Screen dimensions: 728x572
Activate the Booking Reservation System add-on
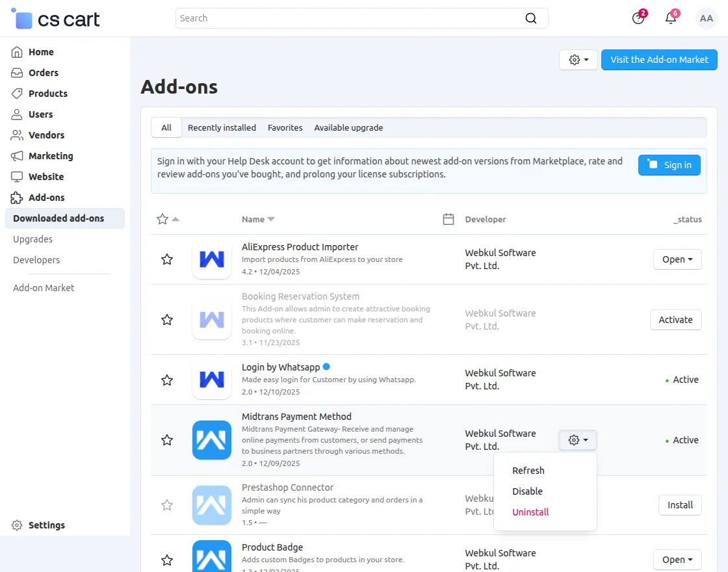coord(675,319)
